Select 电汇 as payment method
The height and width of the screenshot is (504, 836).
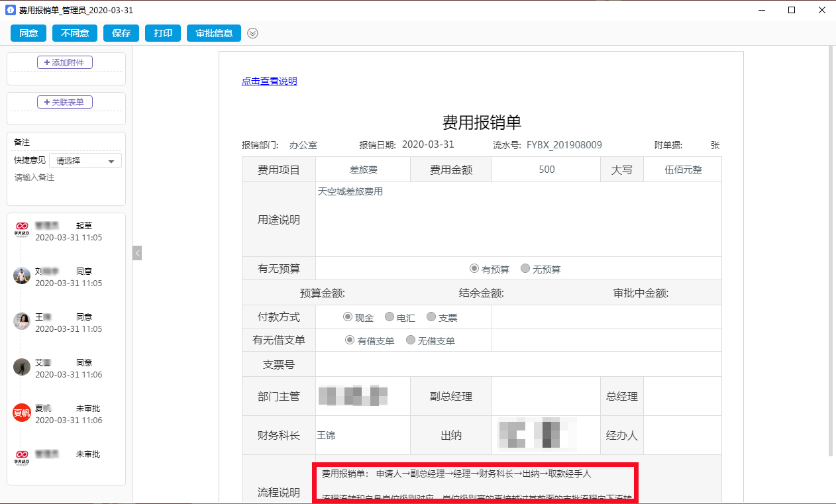click(x=390, y=317)
